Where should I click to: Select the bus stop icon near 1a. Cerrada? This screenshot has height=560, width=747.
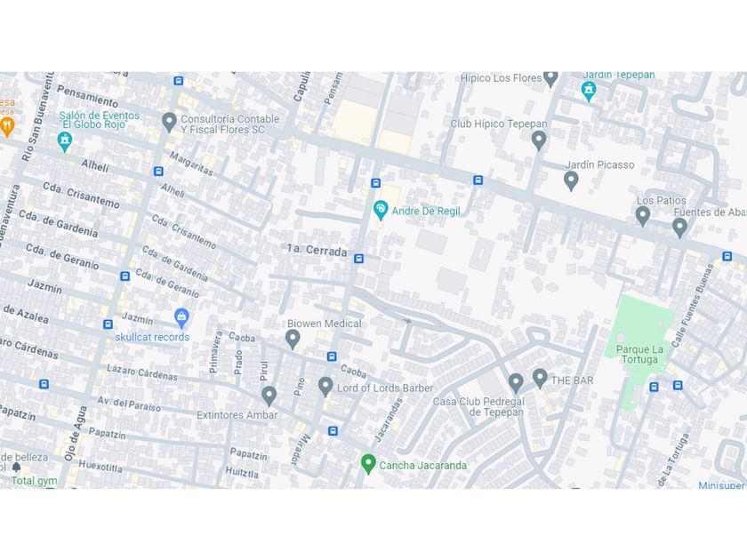(358, 259)
